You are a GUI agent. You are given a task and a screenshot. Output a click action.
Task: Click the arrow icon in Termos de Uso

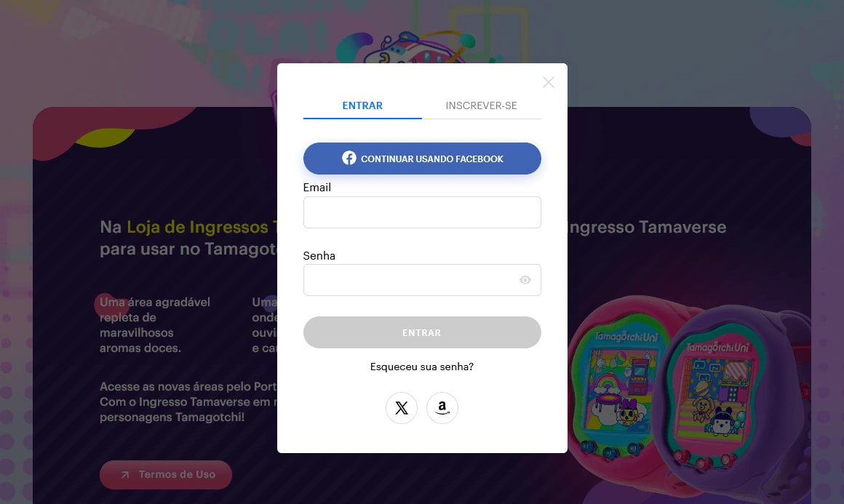click(x=125, y=474)
